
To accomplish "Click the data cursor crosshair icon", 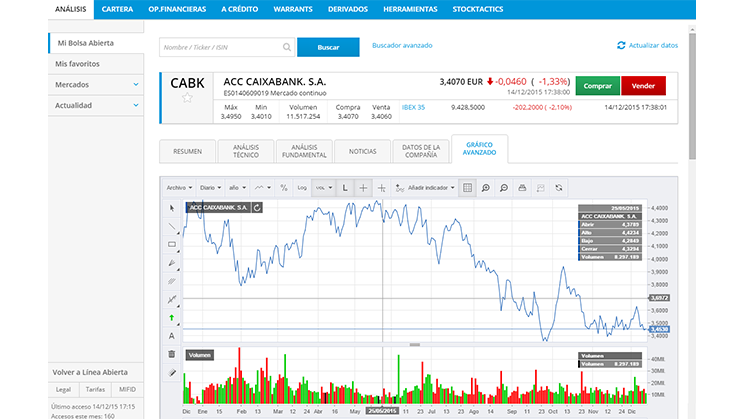I will coord(381,188).
